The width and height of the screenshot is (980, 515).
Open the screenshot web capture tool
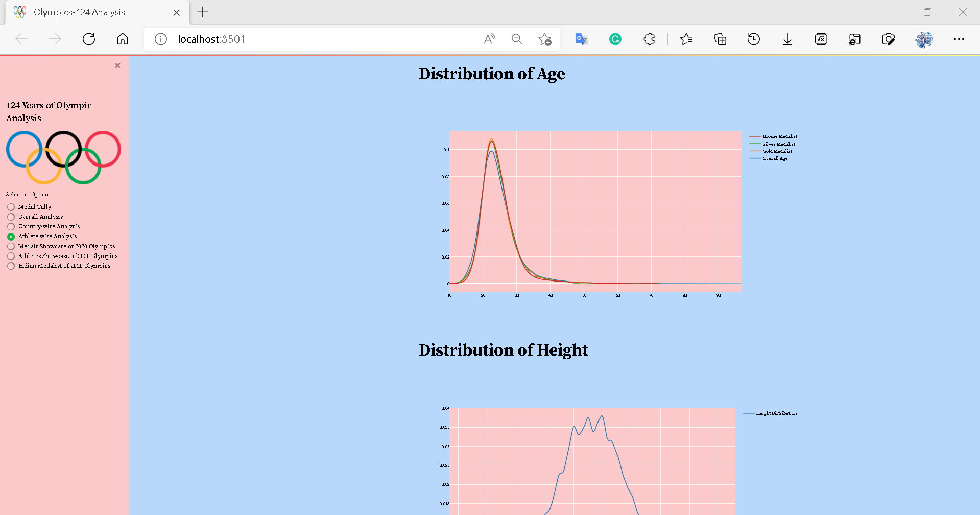tap(889, 39)
